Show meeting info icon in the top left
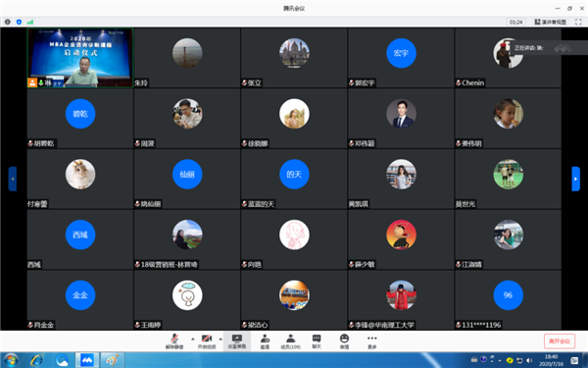The width and height of the screenshot is (588, 368). [8, 22]
